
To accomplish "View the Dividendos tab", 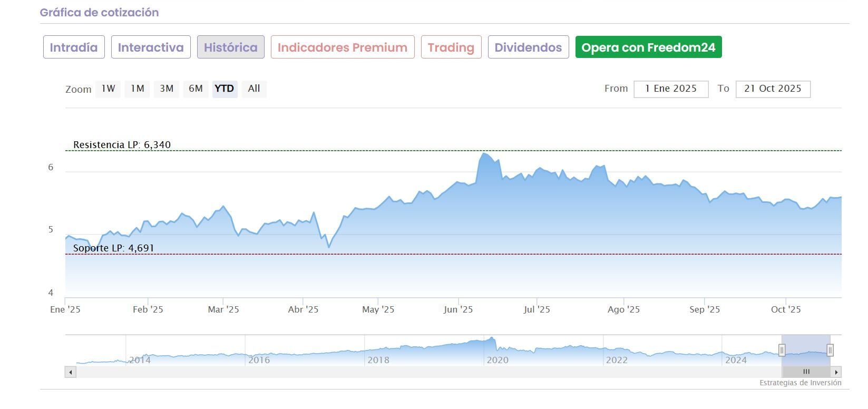I will [528, 47].
